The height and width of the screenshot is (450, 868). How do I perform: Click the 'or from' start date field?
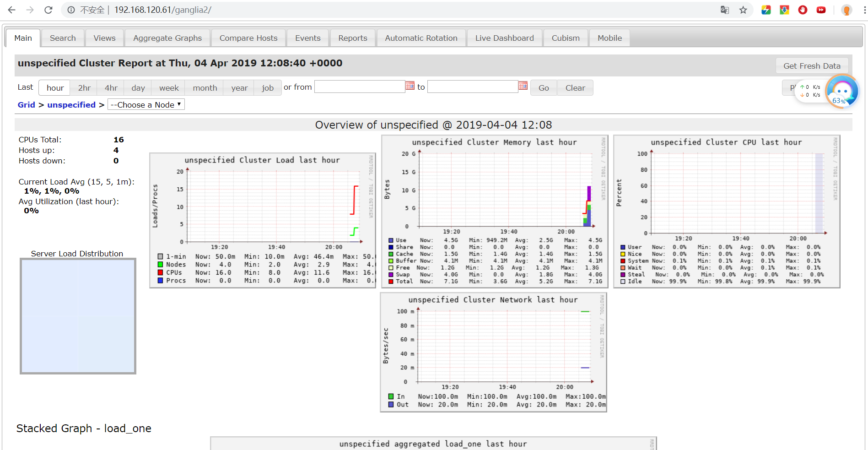(x=360, y=87)
